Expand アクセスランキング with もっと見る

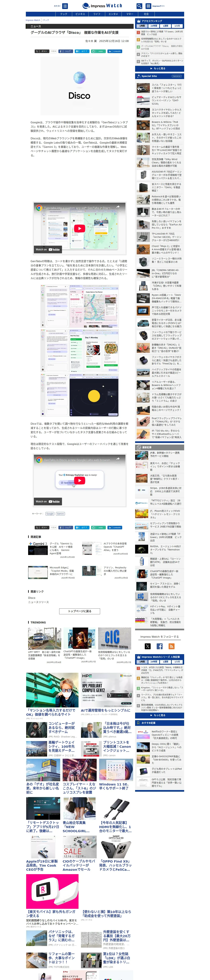159,68
